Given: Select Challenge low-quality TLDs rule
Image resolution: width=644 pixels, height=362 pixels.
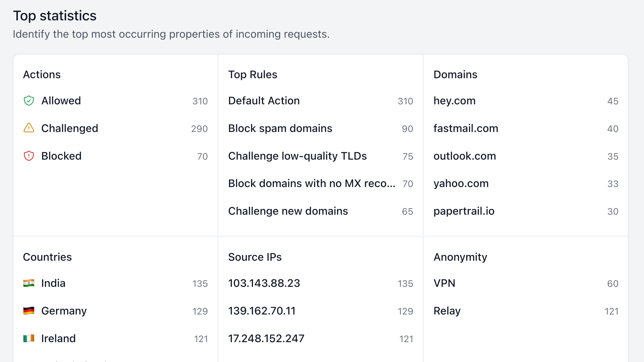Looking at the screenshot, I should coord(297,156).
